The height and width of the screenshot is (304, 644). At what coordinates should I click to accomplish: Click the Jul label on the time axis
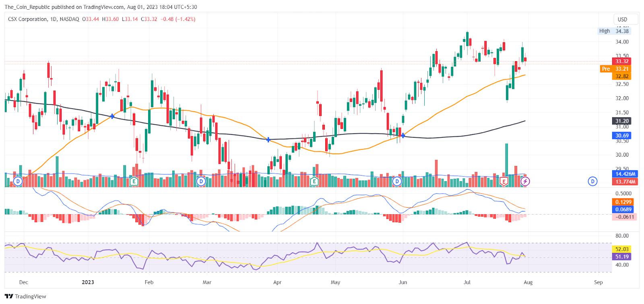click(x=467, y=282)
